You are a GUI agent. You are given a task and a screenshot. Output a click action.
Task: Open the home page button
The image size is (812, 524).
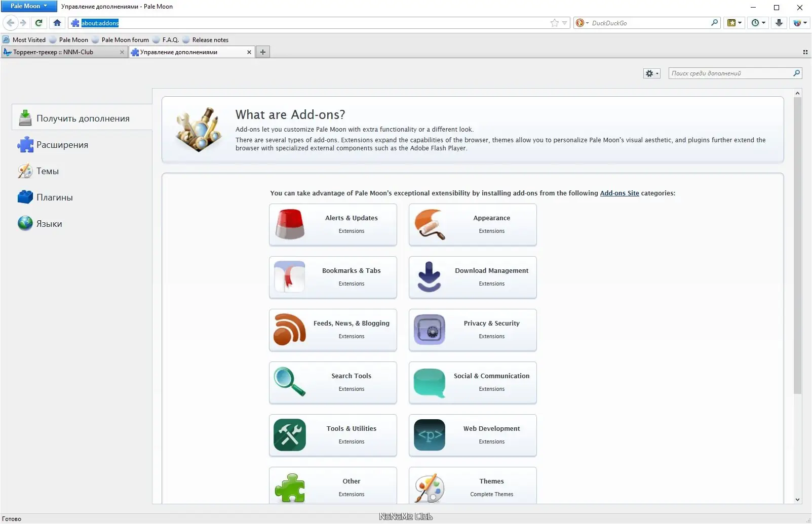(x=57, y=23)
